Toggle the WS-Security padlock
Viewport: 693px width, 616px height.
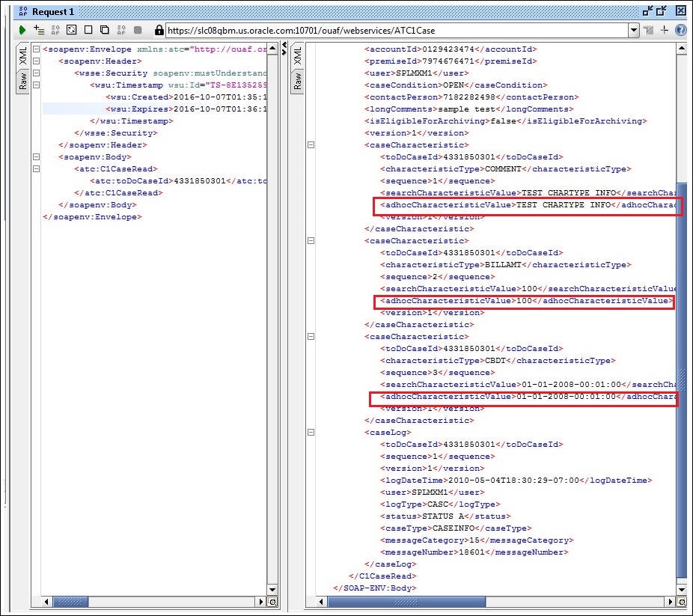[x=158, y=31]
